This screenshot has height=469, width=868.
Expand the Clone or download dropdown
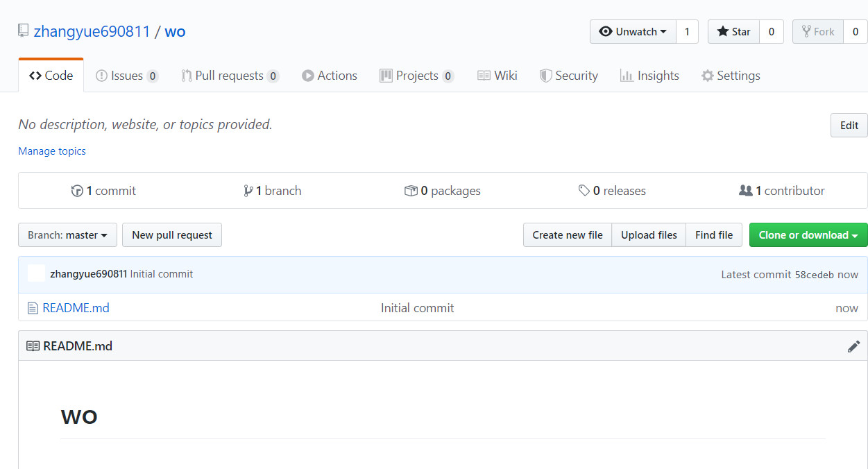coord(808,235)
